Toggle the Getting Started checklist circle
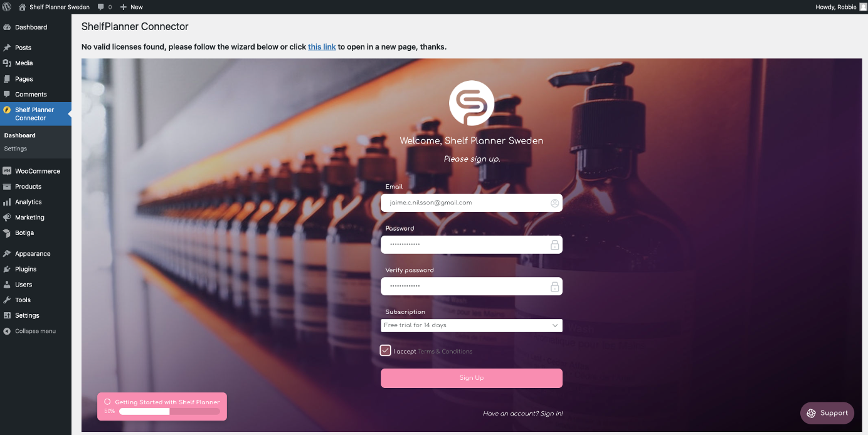Image resolution: width=868 pixels, height=435 pixels. tap(107, 402)
